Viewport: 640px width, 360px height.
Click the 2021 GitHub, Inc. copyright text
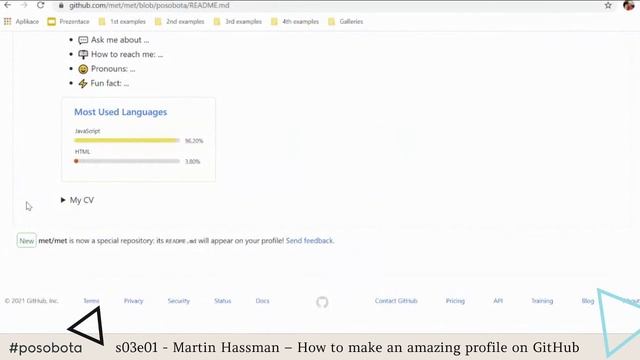[32, 301]
